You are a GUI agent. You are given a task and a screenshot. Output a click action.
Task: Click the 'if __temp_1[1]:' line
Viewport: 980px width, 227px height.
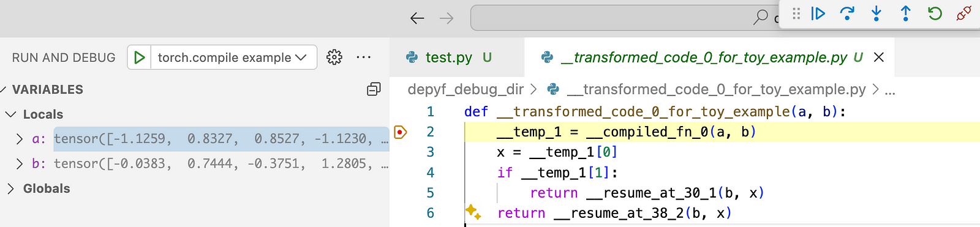[x=557, y=173]
